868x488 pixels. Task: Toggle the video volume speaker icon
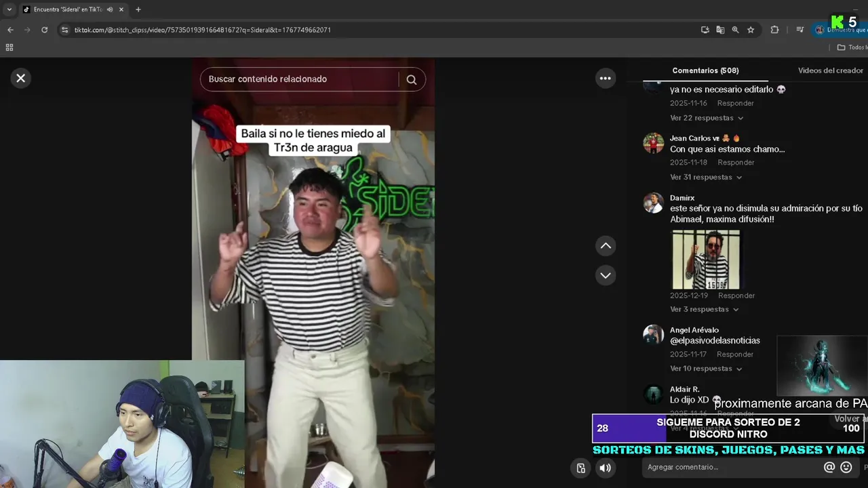coord(605,468)
